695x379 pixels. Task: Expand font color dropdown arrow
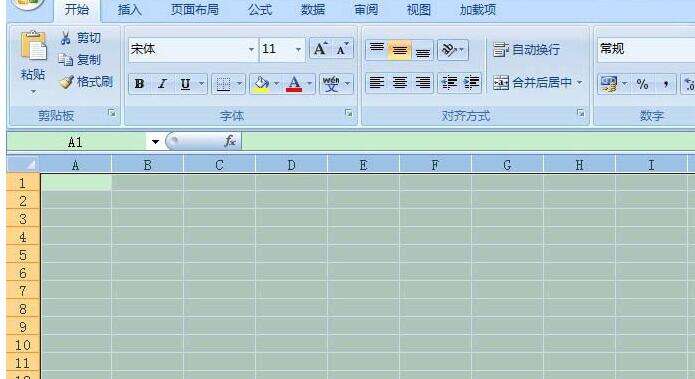309,84
